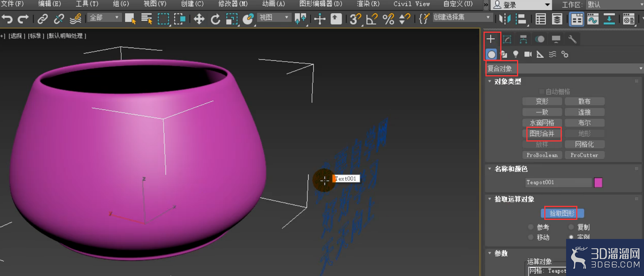Activate the Select and Scale tool
This screenshot has height=276, width=644.
pyautogui.click(x=232, y=18)
